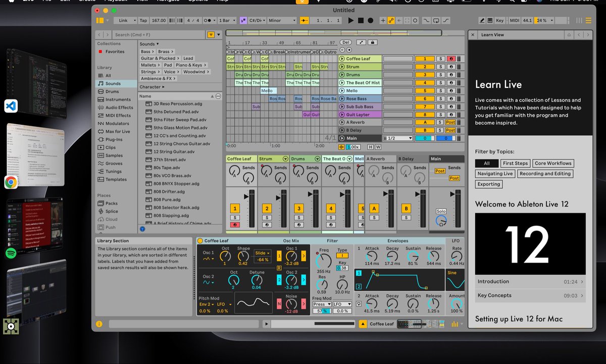Click the Arrangement Record button

tap(370, 21)
